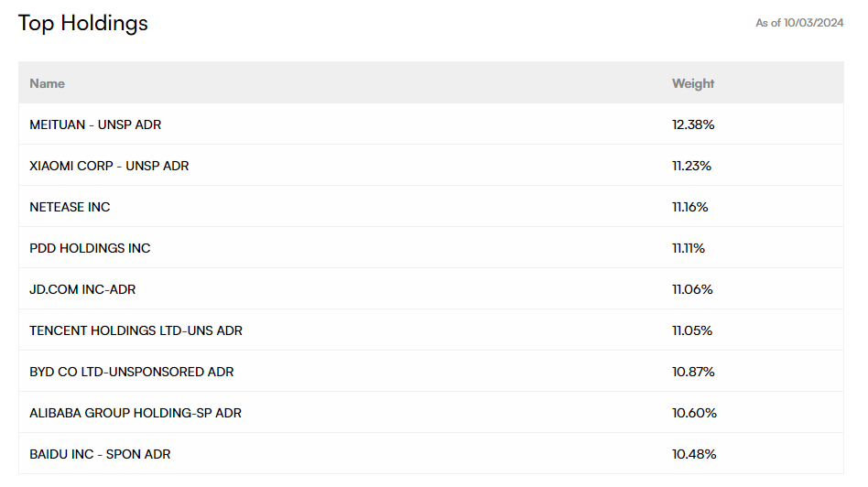
Task: Click the 10.60% weight for Alibaba
Action: click(x=694, y=413)
